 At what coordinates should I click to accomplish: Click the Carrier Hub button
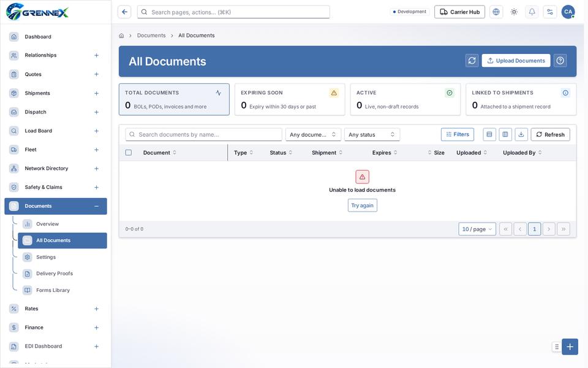click(459, 12)
